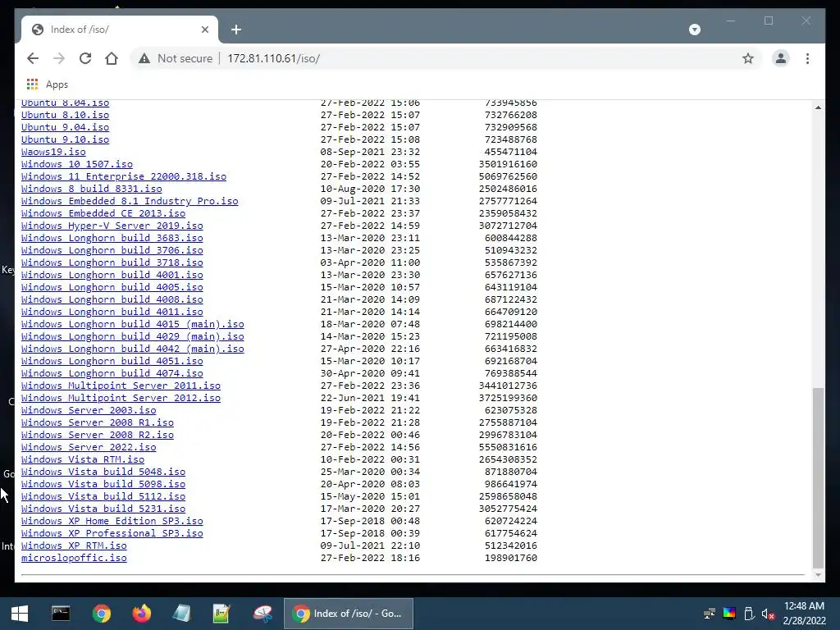Image resolution: width=840 pixels, height=630 pixels.
Task: Download Ubuntu_8.10.iso
Action: pos(65,115)
